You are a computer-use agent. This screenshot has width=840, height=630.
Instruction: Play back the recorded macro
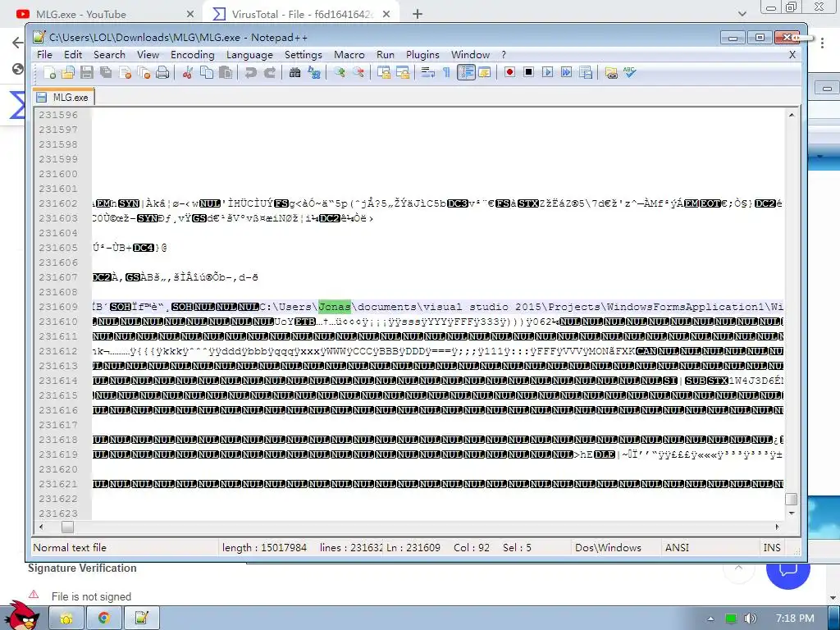(547, 72)
